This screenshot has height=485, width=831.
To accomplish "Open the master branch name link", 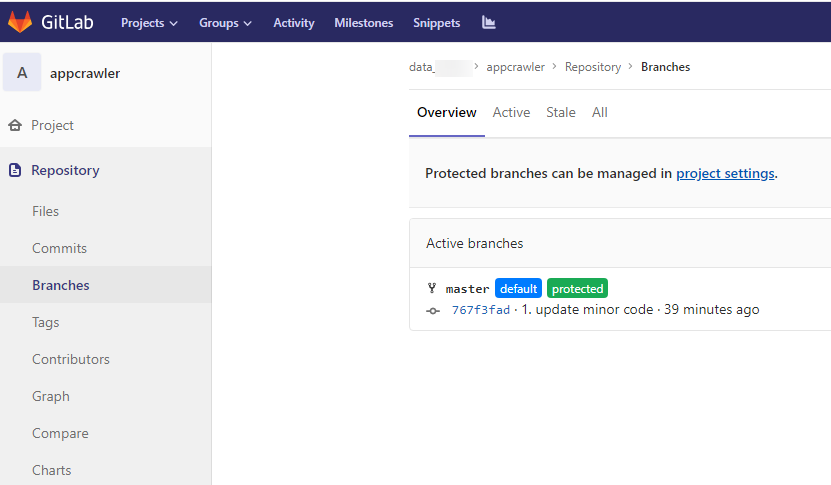I will 467,289.
